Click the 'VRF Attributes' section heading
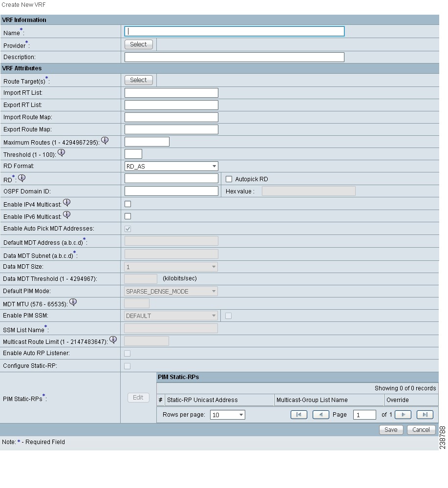Viewport: 448px width, 488px height. tap(22, 68)
